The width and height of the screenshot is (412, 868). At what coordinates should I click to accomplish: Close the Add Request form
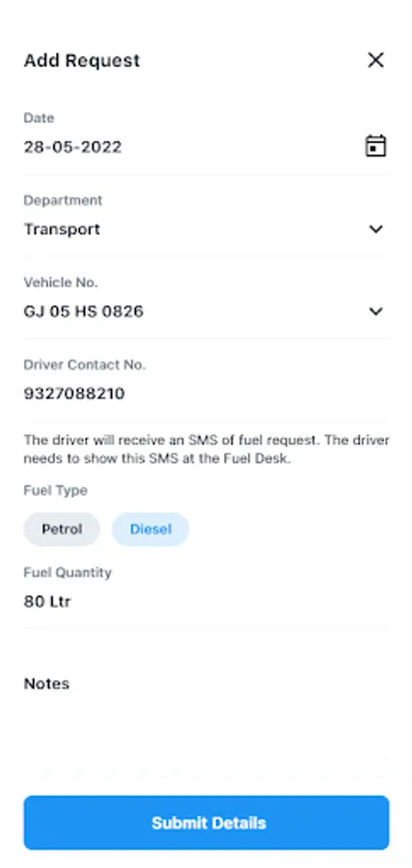pyautogui.click(x=375, y=60)
